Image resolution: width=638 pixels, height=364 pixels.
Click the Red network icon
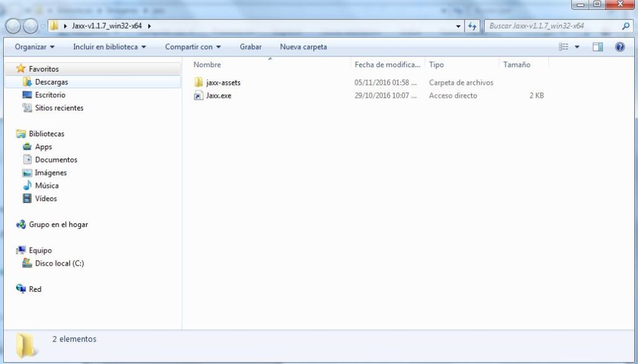coord(21,289)
